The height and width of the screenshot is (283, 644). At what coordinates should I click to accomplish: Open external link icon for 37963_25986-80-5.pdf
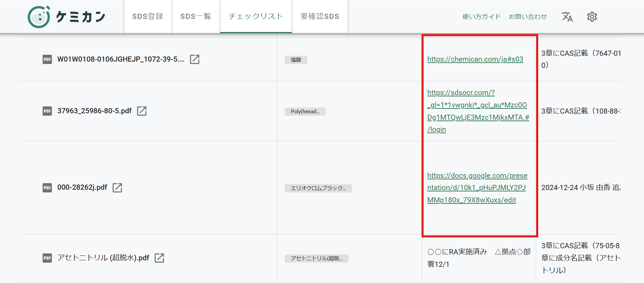tap(142, 111)
